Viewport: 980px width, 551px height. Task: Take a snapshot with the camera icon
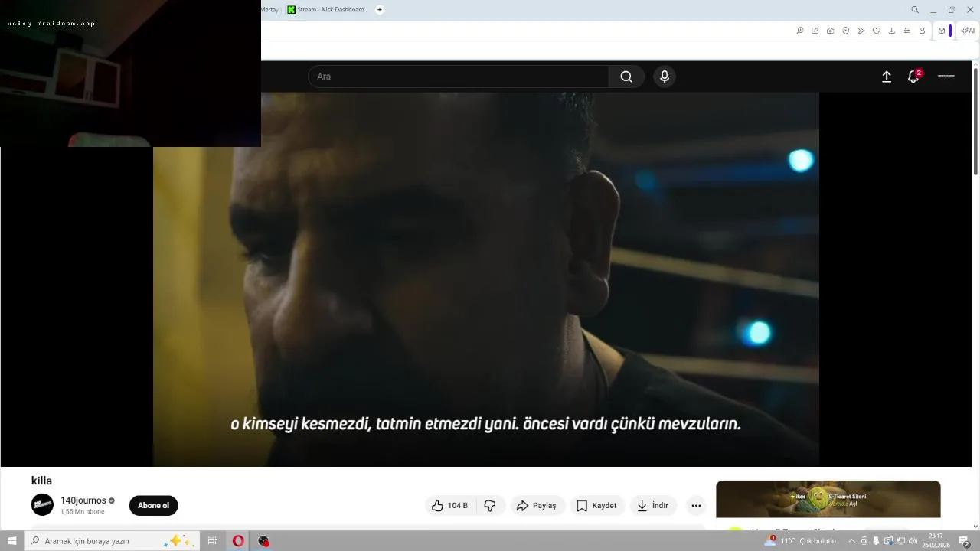point(831,31)
